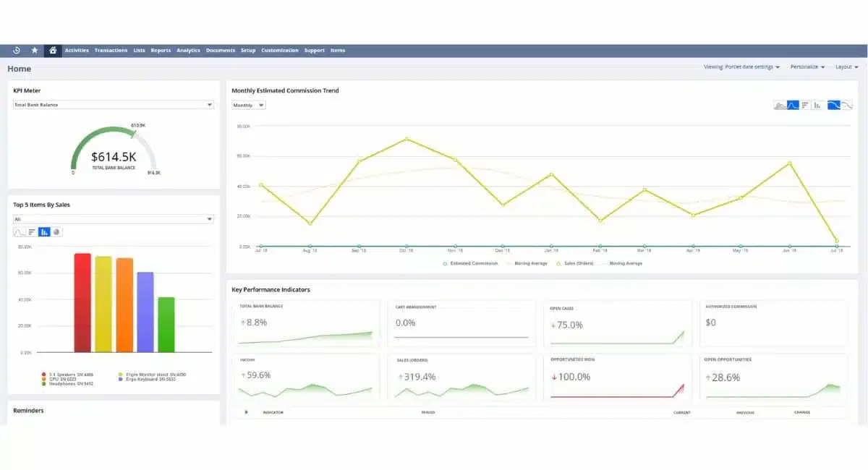
Task: Go to the Home house icon
Action: [x=52, y=51]
